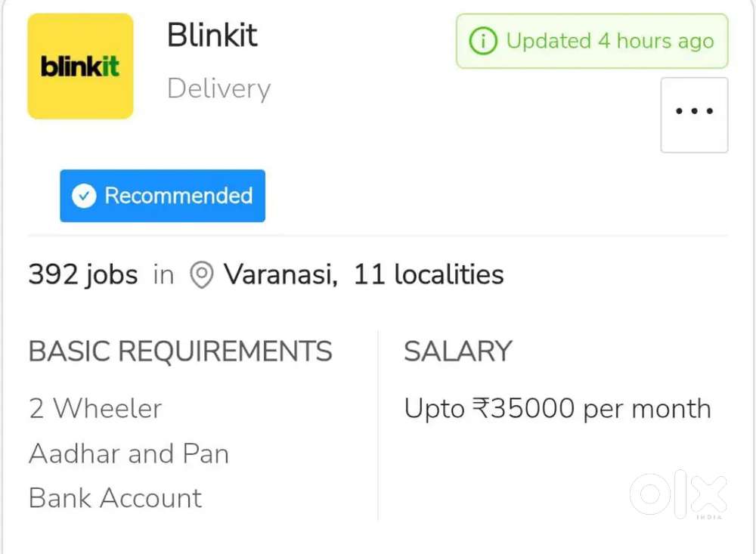Click the OLX India watermark logo

click(678, 495)
